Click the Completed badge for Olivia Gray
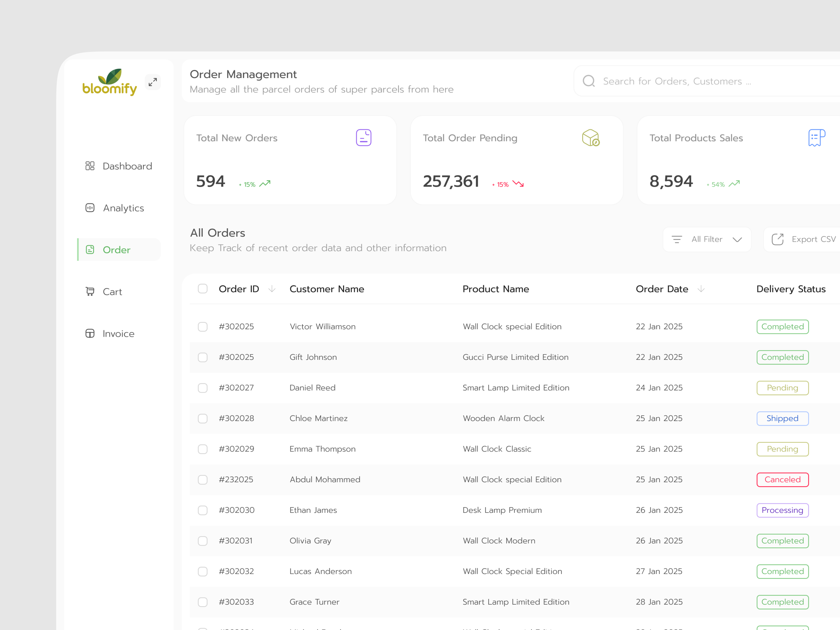840x630 pixels. 782,541
